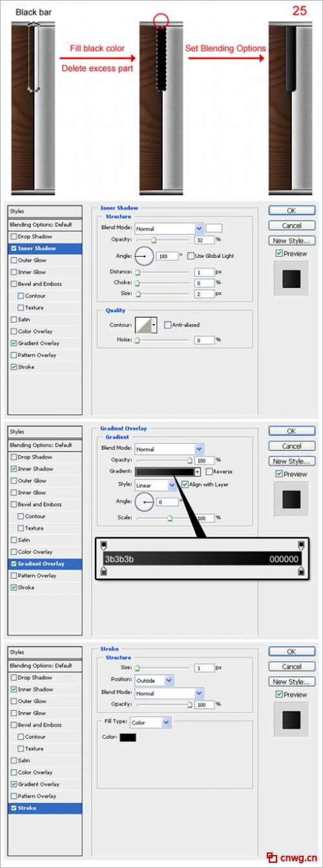Expand the Fill Type Color dropdown
This screenshot has width=323, height=868.
point(150,722)
